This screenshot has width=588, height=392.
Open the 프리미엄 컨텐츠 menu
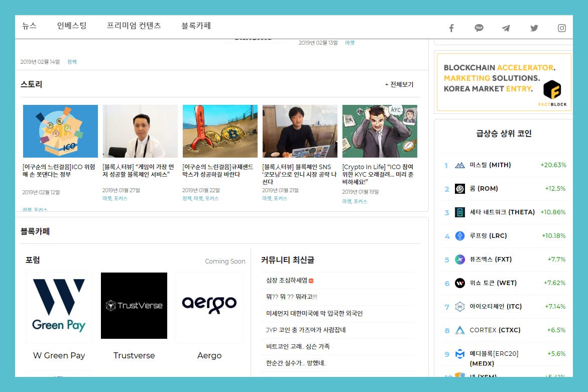[x=134, y=26]
